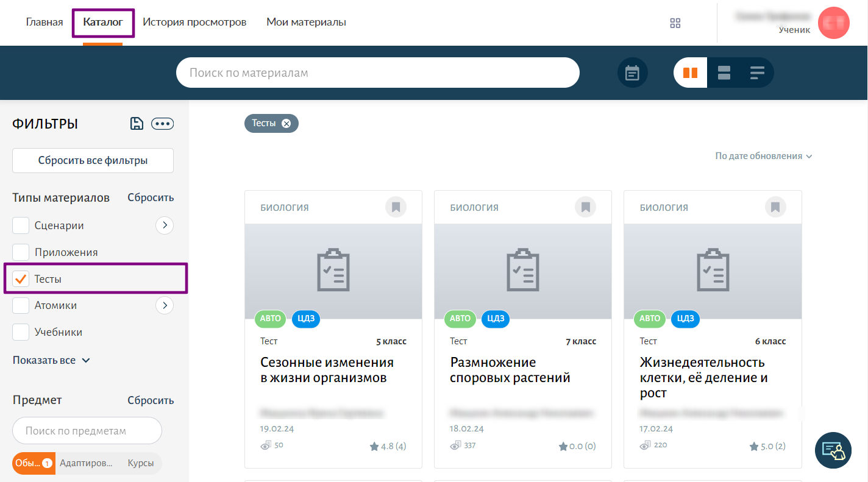
Task: Bookmark the Размножение споровых растений test
Action: pyautogui.click(x=585, y=207)
